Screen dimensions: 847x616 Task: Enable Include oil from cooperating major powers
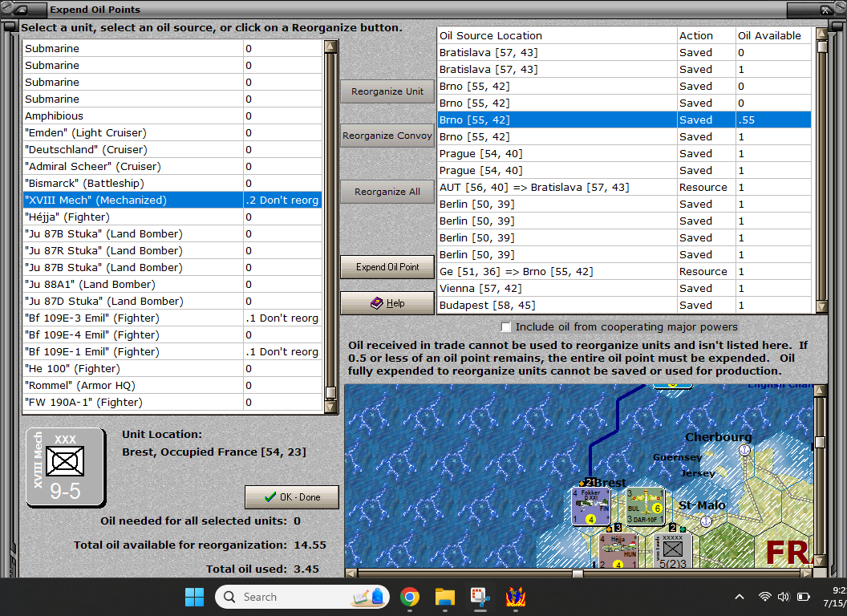pyautogui.click(x=505, y=327)
